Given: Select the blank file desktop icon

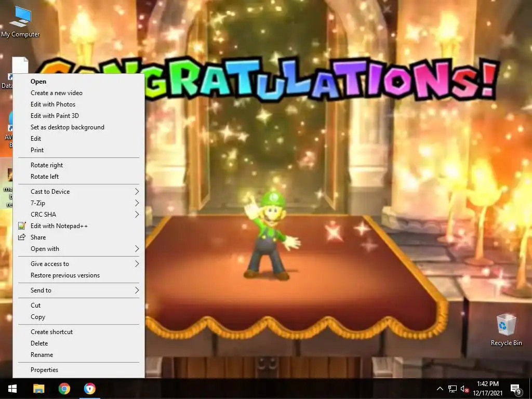Looking at the screenshot, I should click(x=20, y=65).
